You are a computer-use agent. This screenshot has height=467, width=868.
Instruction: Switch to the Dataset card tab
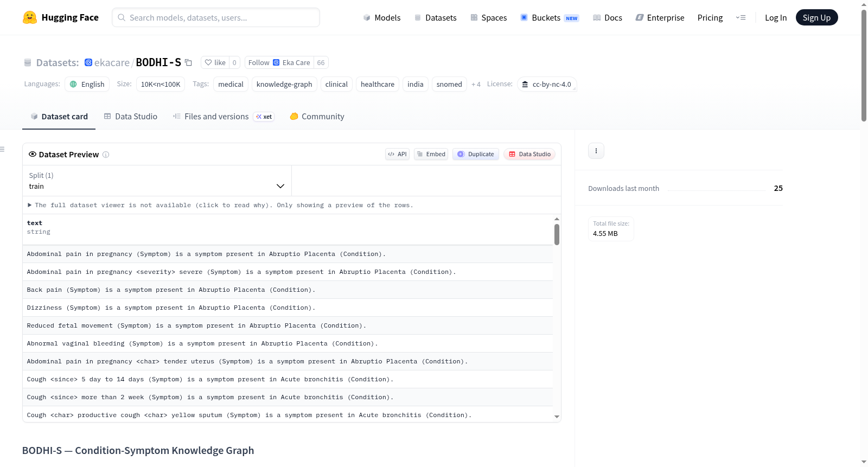pyautogui.click(x=59, y=117)
